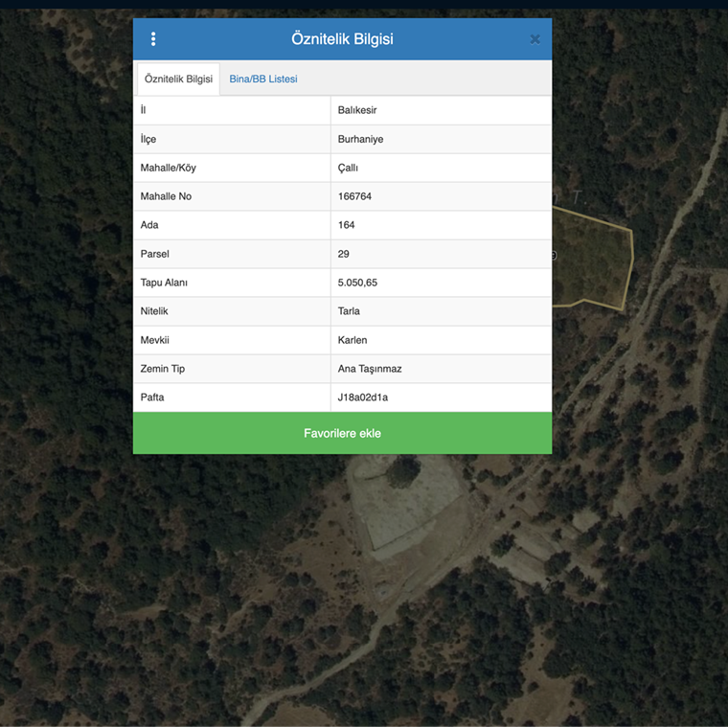Click the Balıkesir province value
The image size is (728, 727).
[x=357, y=110]
